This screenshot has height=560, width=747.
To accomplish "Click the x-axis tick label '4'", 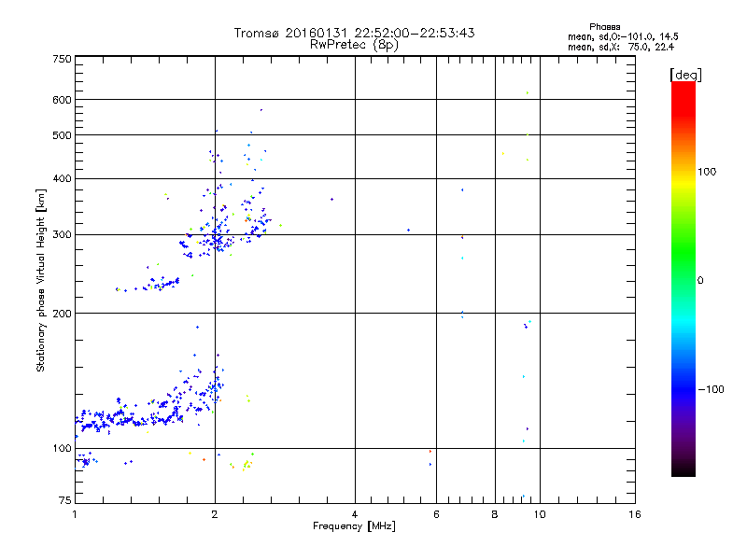I will pos(355,514).
